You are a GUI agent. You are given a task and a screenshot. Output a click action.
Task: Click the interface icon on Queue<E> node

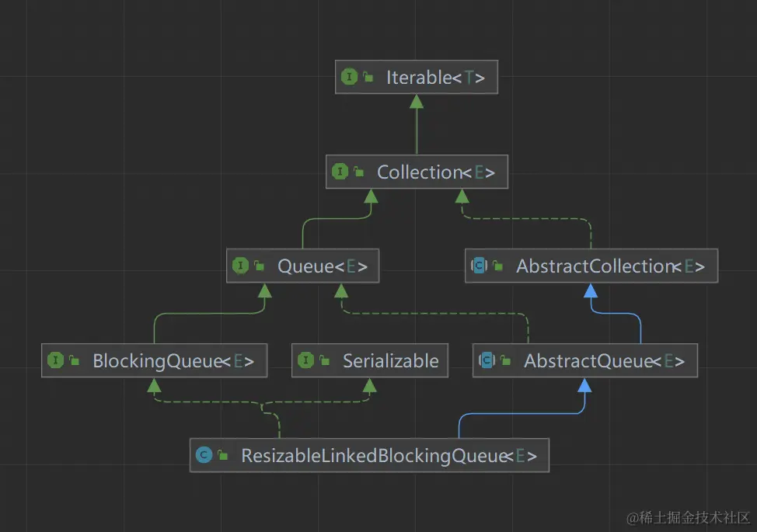click(240, 266)
